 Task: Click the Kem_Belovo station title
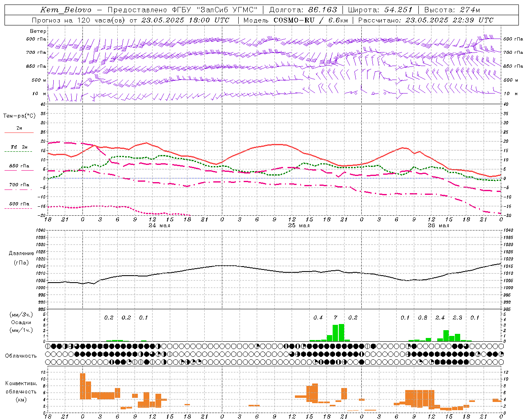pos(66,10)
